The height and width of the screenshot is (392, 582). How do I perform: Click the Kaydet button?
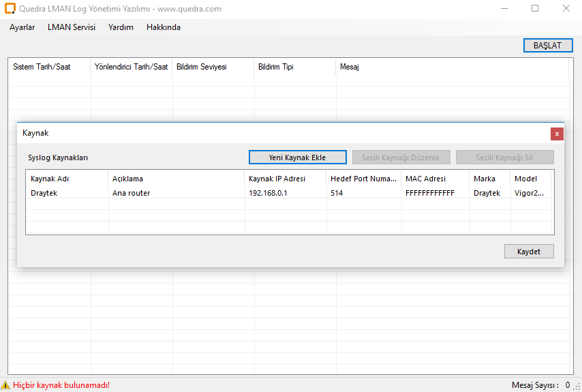click(x=529, y=252)
